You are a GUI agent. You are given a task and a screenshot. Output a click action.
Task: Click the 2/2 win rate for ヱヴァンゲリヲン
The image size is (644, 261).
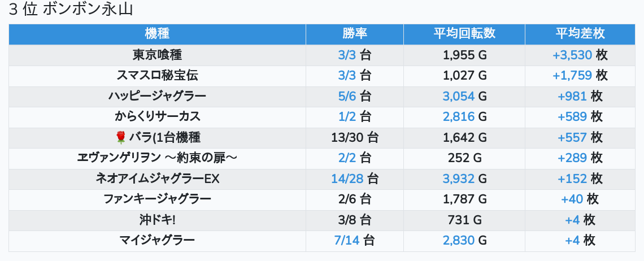[347, 158]
